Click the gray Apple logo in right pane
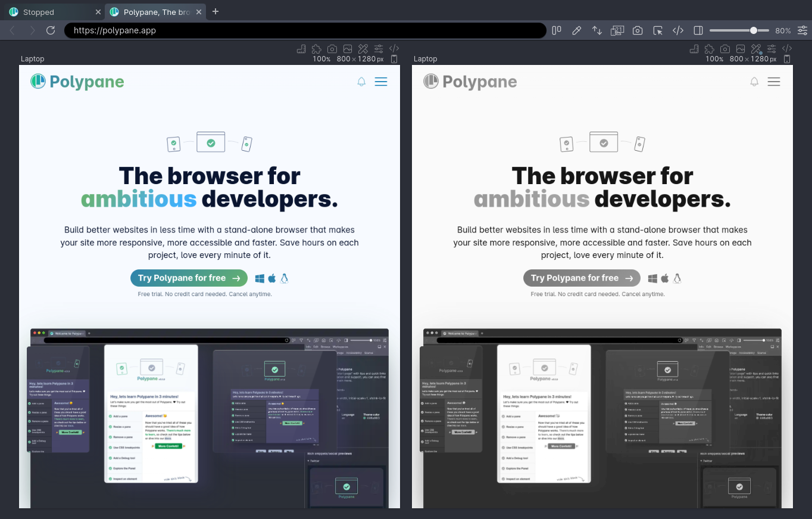Viewport: 812px width, 519px height. point(665,278)
